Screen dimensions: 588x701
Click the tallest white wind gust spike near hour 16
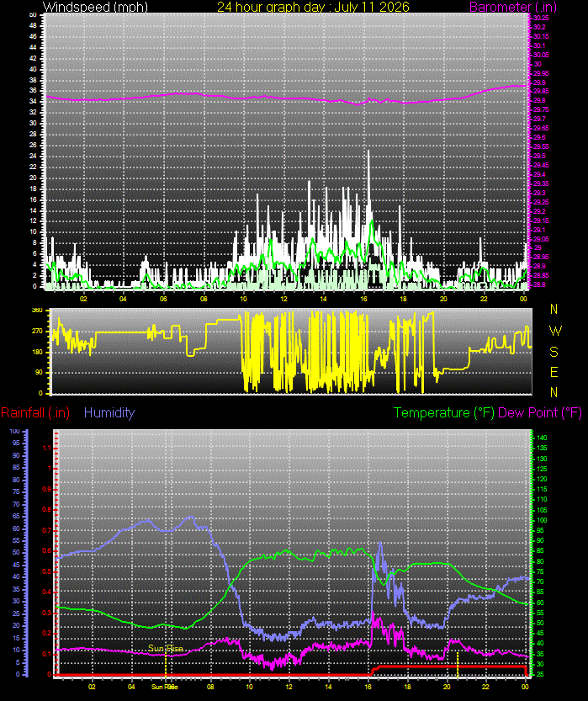click(368, 178)
